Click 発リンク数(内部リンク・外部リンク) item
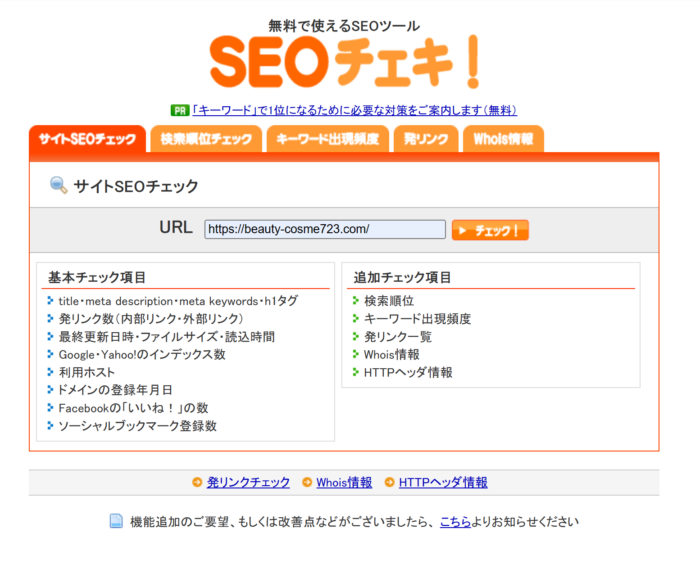The height and width of the screenshot is (569, 700). click(151, 319)
